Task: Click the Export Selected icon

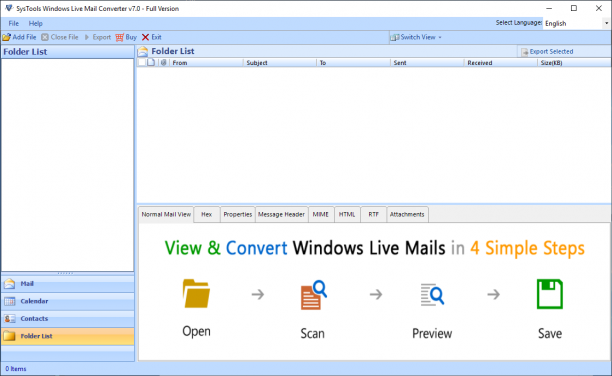Action: tap(525, 52)
